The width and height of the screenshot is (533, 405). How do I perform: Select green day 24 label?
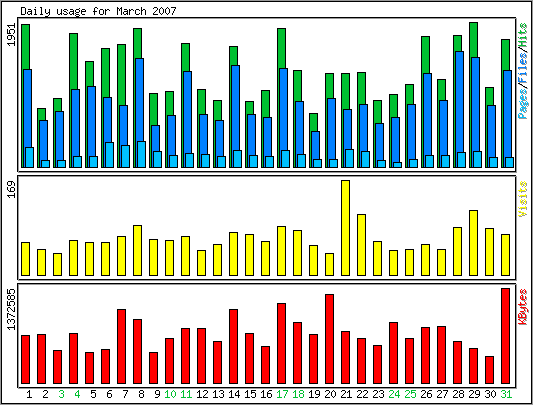tap(394, 394)
